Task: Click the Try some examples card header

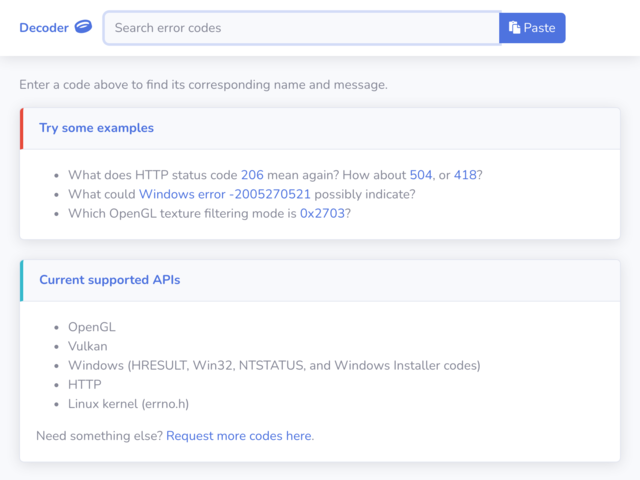Action: tap(96, 128)
